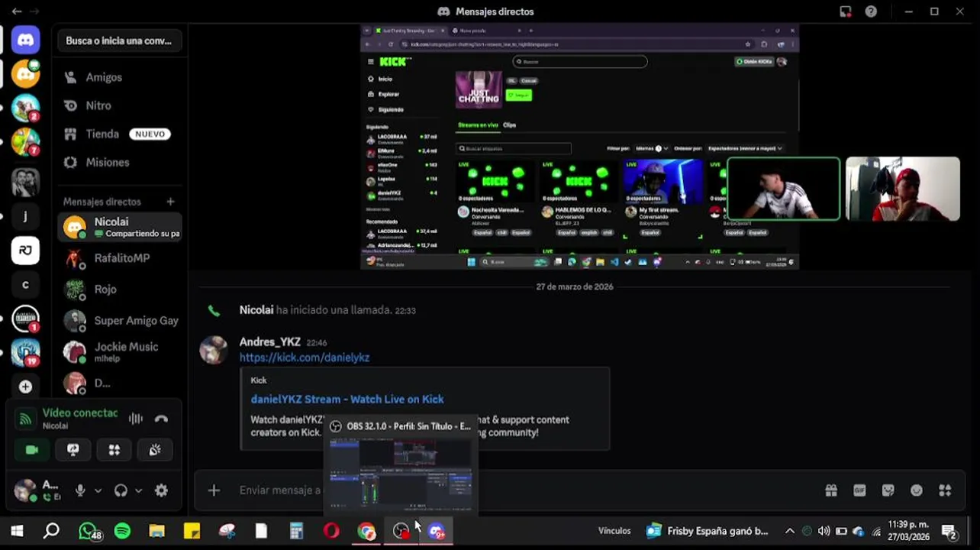Open the sticker picker

point(888,490)
